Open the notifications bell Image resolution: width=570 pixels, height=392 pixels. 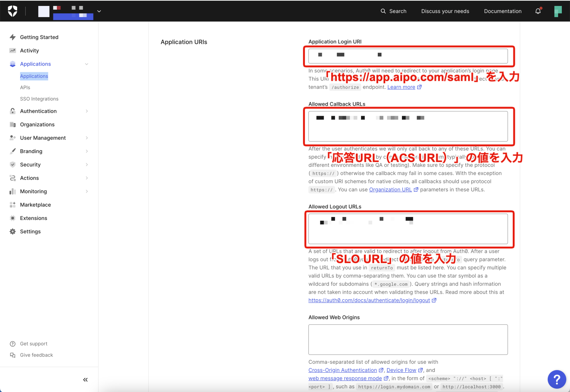tap(538, 11)
